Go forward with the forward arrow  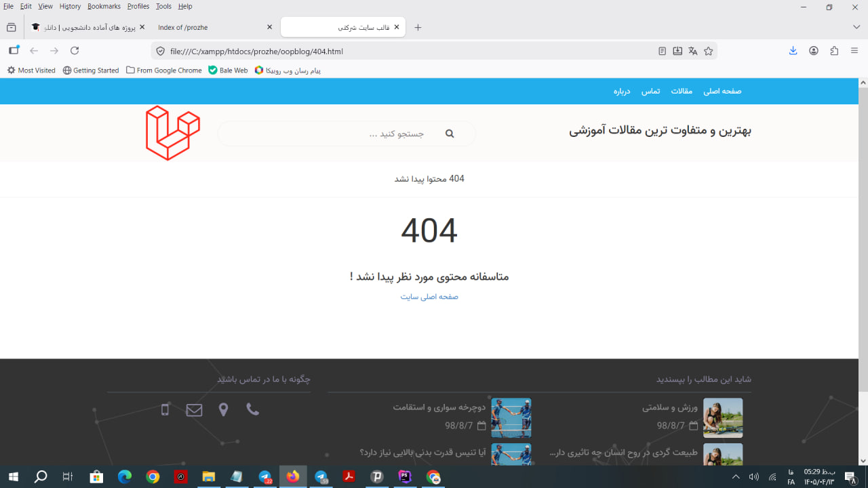tap(54, 51)
